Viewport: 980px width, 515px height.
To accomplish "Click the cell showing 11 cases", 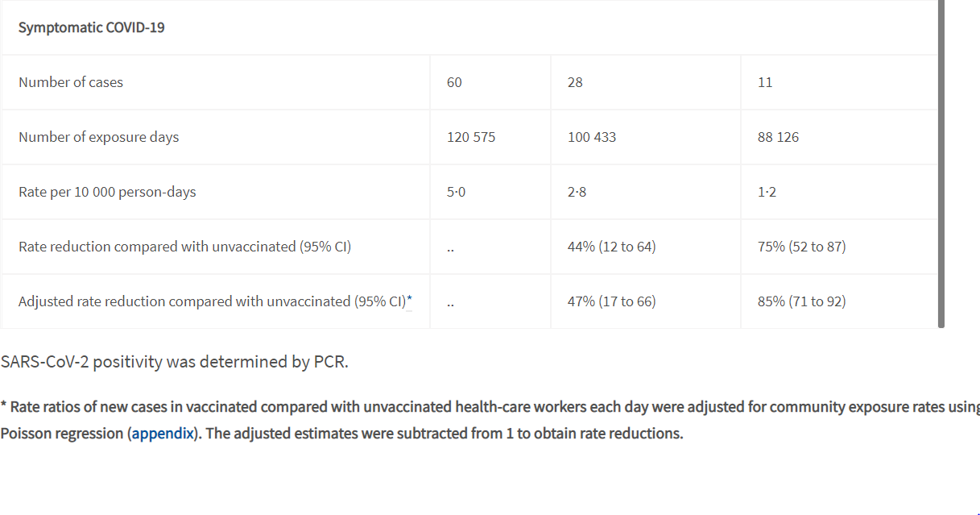I will pyautogui.click(x=839, y=82).
